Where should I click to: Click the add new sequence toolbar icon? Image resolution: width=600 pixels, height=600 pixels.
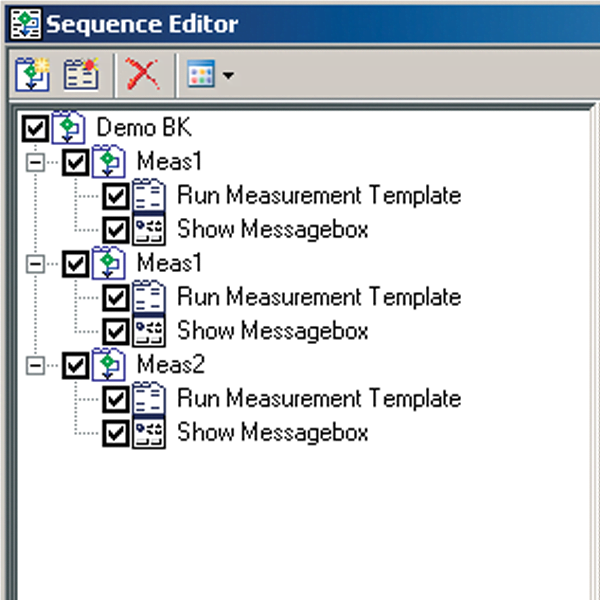(x=33, y=74)
